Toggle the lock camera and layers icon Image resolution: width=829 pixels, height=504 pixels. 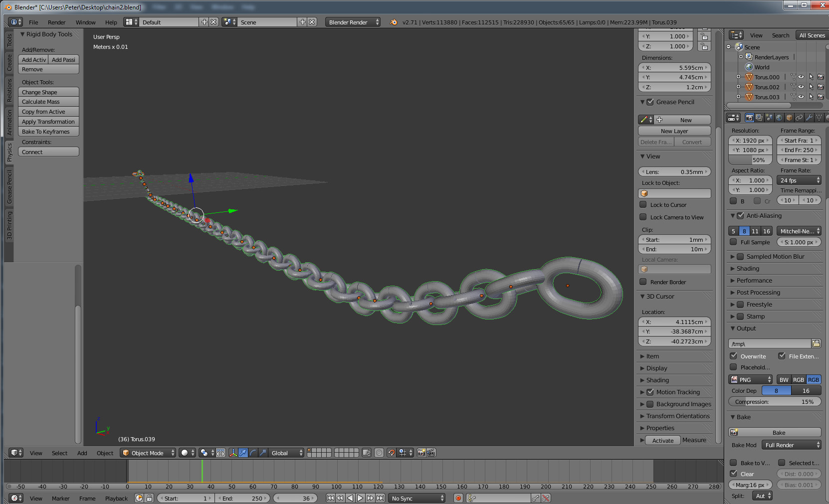coord(367,453)
